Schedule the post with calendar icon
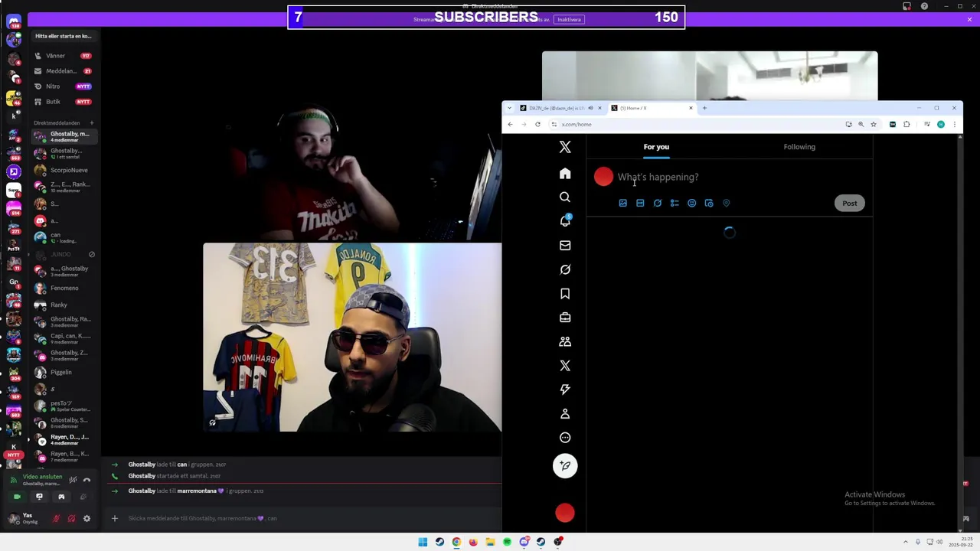The image size is (980, 551). pos(709,204)
